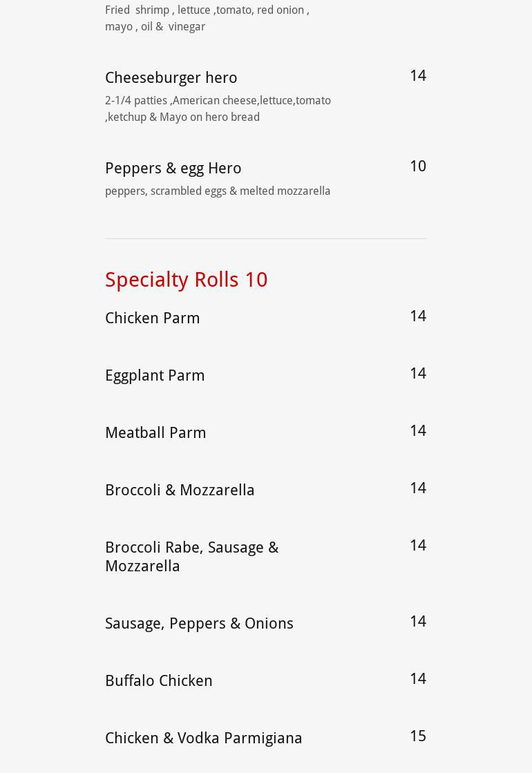The width and height of the screenshot is (532, 773).
Task: Click the Peppers & egg Hero price 10
Action: click(417, 166)
